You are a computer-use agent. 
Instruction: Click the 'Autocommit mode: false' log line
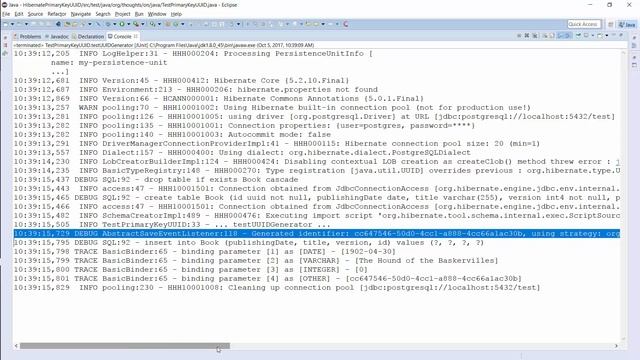(x=172, y=134)
